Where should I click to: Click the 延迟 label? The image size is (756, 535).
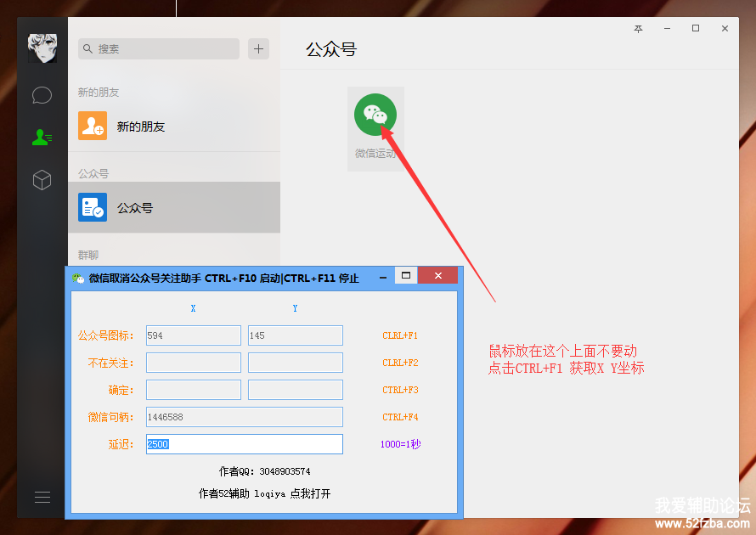[121, 444]
